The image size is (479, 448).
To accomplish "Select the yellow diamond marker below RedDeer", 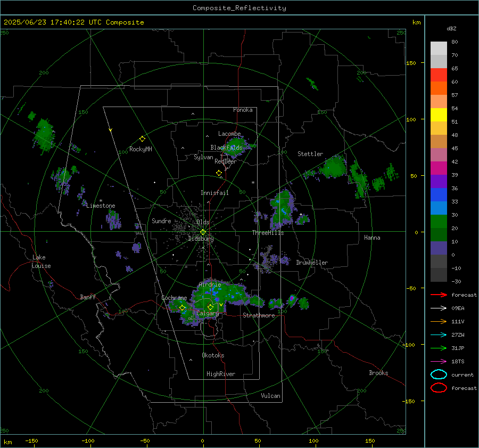I will click(219, 173).
